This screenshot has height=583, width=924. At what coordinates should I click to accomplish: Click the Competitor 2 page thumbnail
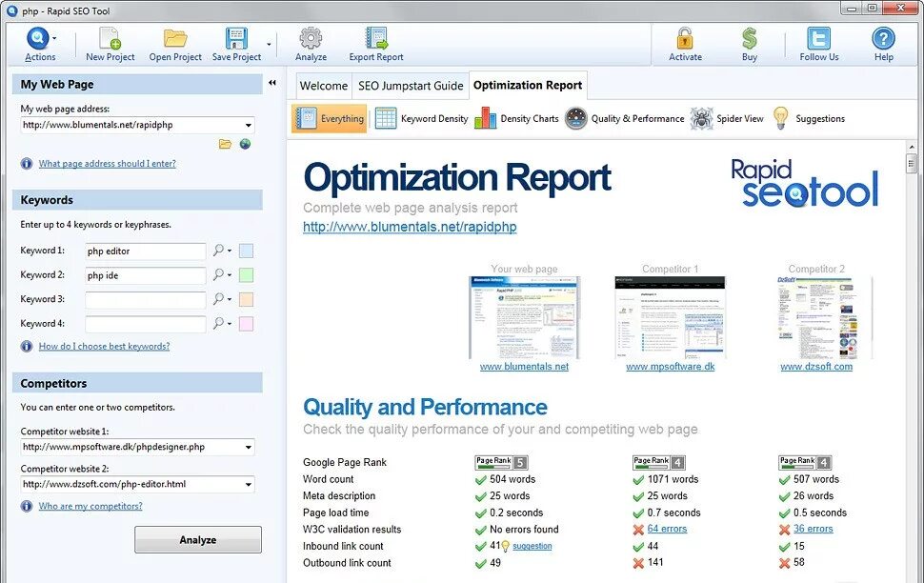pos(824,317)
